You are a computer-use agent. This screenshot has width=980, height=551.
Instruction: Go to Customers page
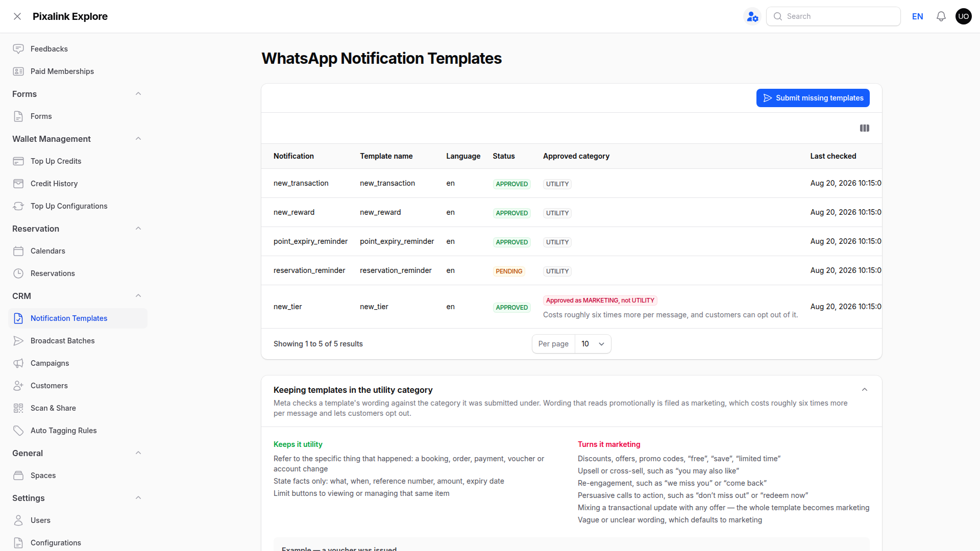(x=78, y=386)
